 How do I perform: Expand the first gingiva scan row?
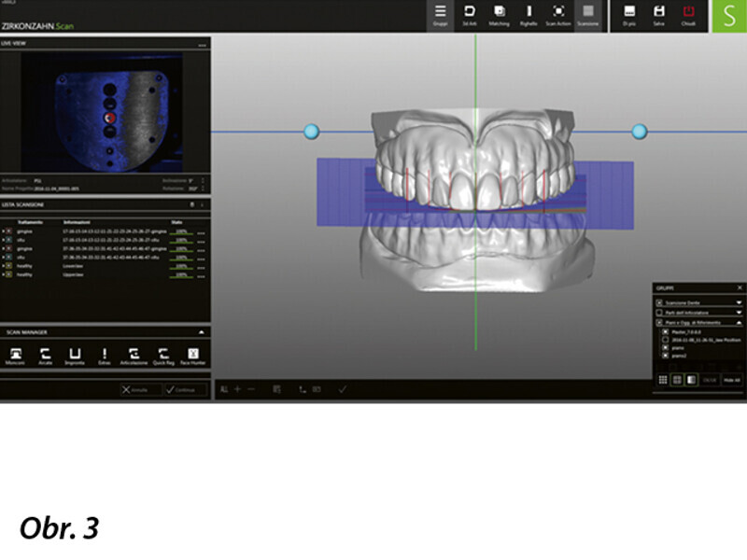pyautogui.click(x=3, y=230)
